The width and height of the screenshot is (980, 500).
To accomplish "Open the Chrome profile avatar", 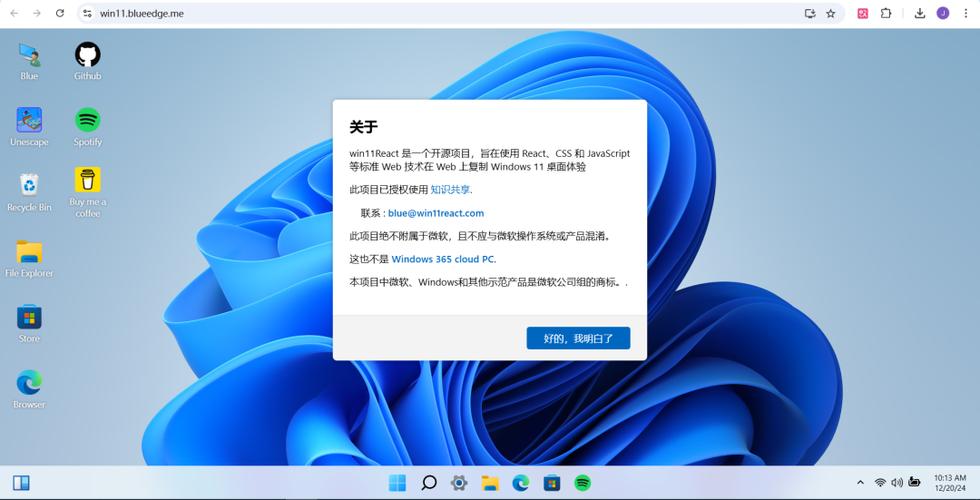I will (942, 13).
